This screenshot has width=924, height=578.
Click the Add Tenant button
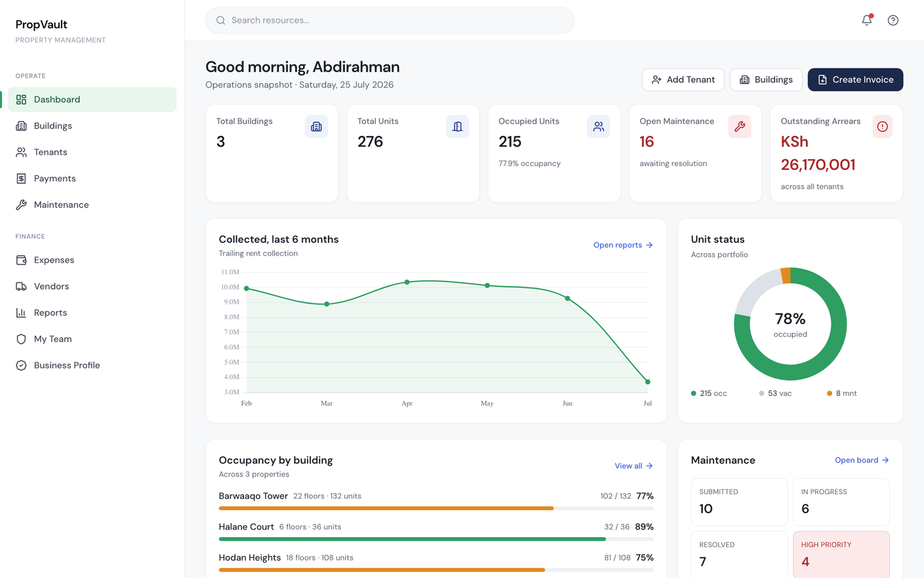point(683,80)
